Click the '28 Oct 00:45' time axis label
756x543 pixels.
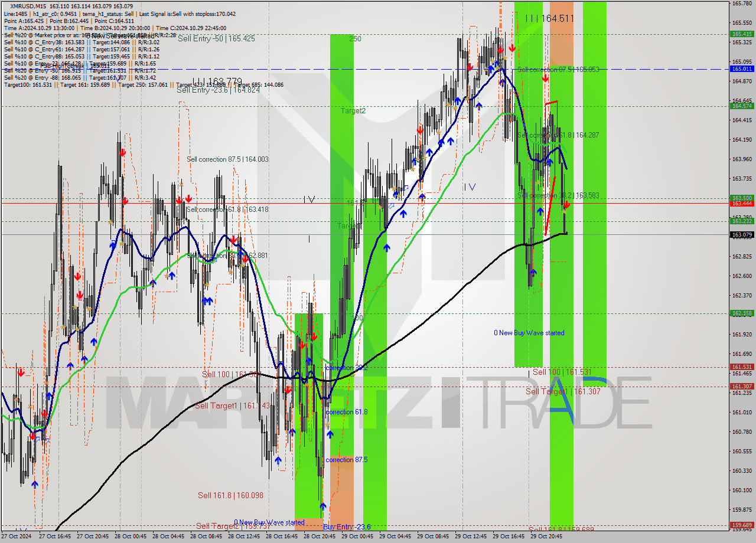131,537
